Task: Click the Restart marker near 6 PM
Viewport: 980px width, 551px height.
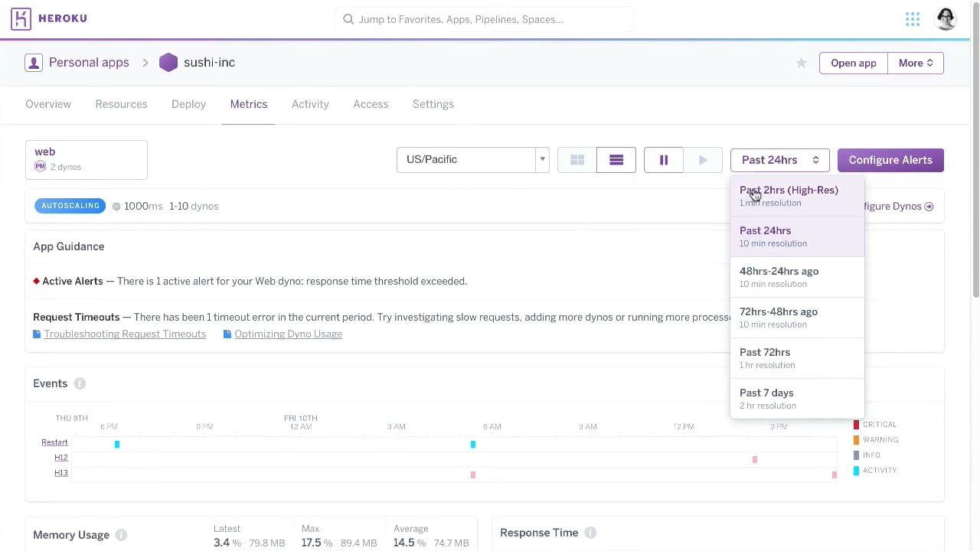Action: (117, 445)
